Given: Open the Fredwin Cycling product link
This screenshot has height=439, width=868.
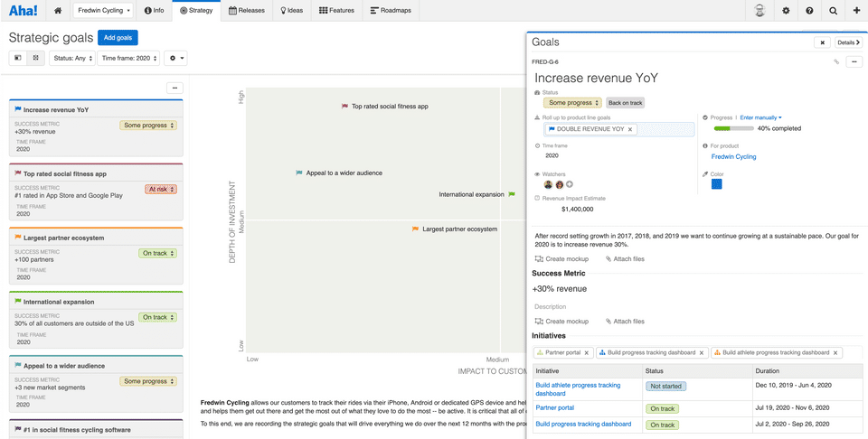Looking at the screenshot, I should (x=733, y=156).
